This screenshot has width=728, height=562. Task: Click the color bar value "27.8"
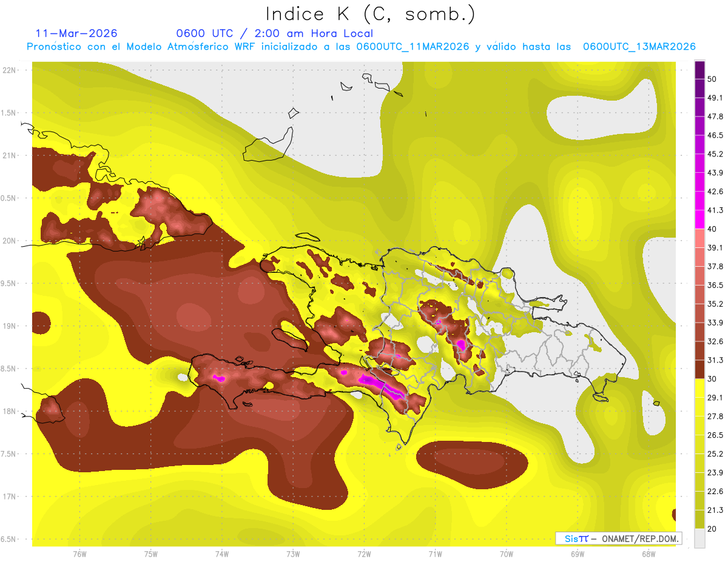pyautogui.click(x=715, y=416)
